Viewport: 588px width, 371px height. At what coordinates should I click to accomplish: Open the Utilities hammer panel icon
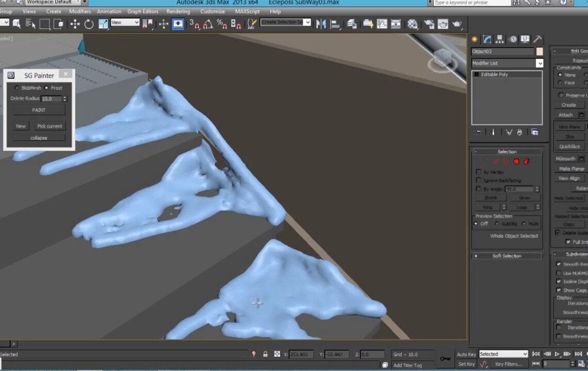(537, 40)
